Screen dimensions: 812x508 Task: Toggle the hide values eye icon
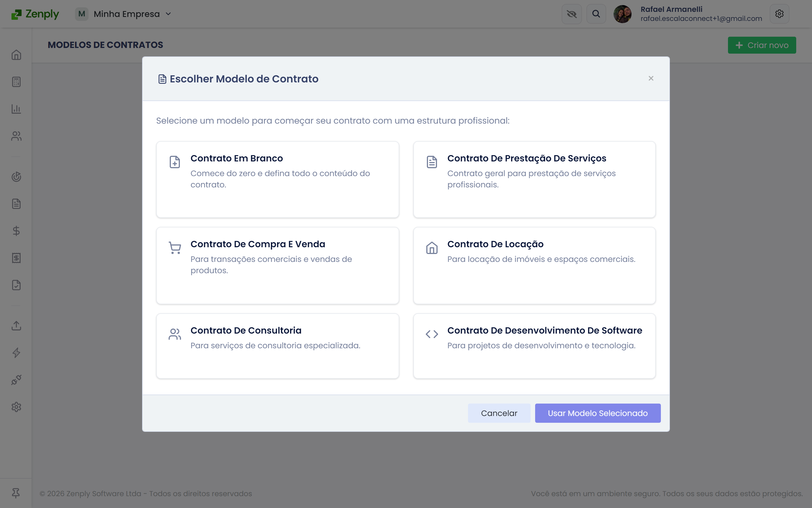tap(572, 14)
